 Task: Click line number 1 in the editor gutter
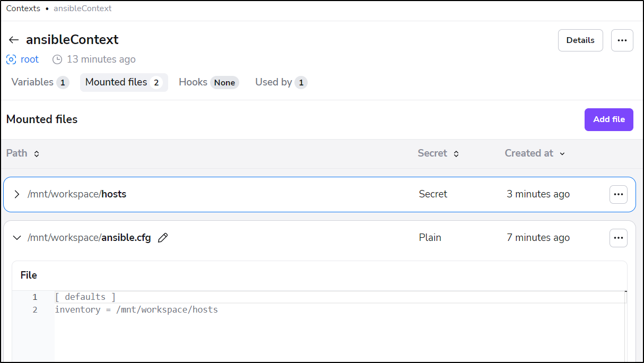(35, 297)
